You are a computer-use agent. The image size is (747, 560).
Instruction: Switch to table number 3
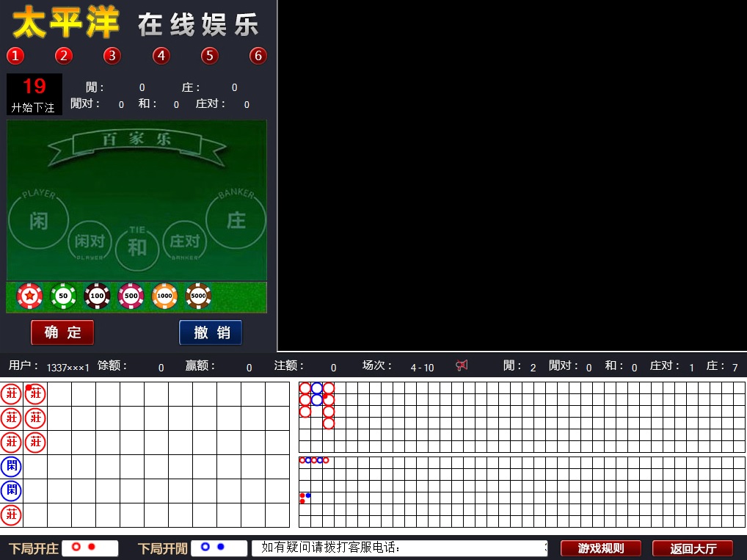point(112,56)
